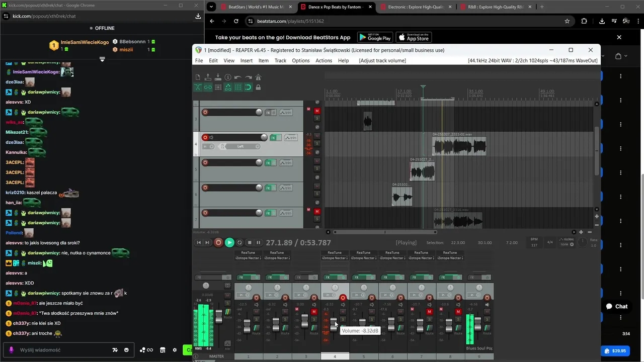Click the Redo arrow in REAPER toolbar

(249, 77)
